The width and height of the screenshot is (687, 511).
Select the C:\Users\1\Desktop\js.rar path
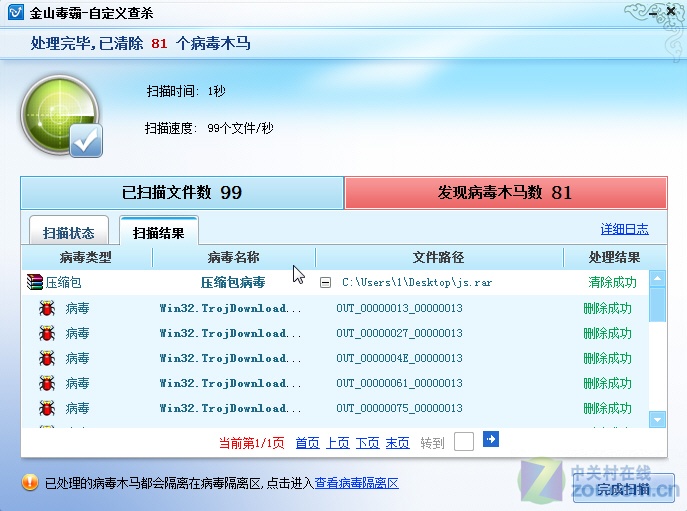coord(417,282)
